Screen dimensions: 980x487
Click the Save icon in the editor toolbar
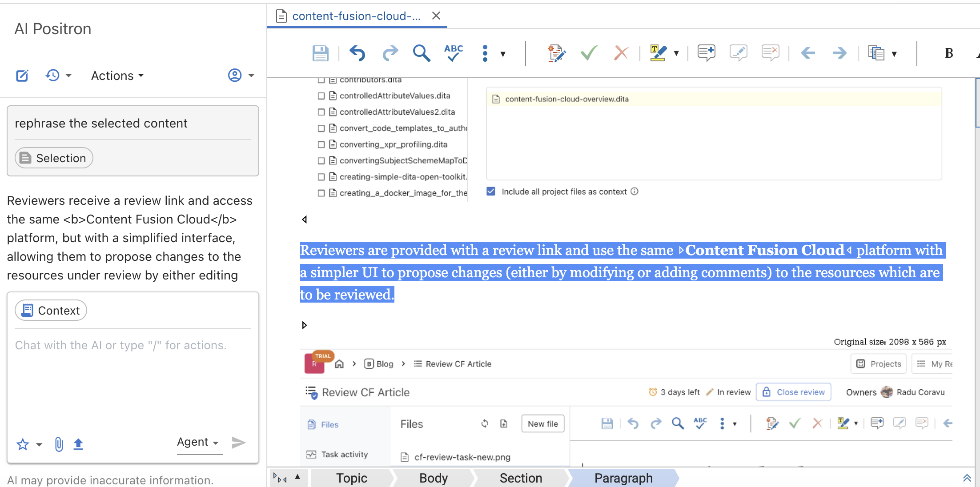point(320,53)
